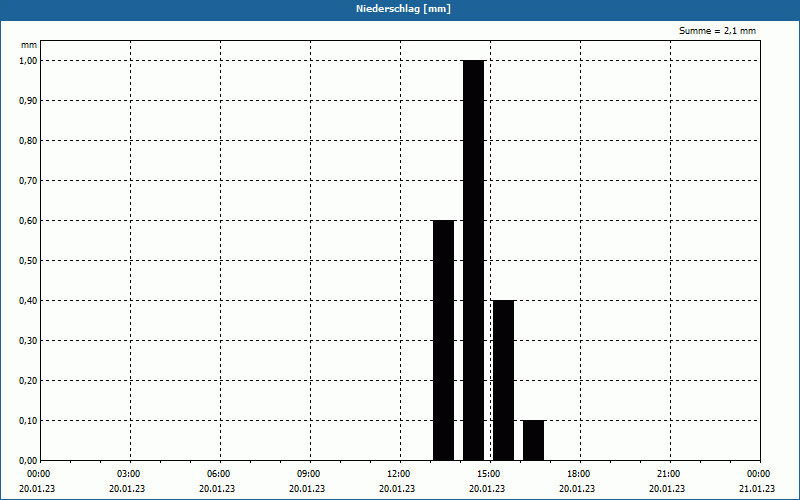
Task: Click the 0,50 y-axis value
Action: (28, 261)
